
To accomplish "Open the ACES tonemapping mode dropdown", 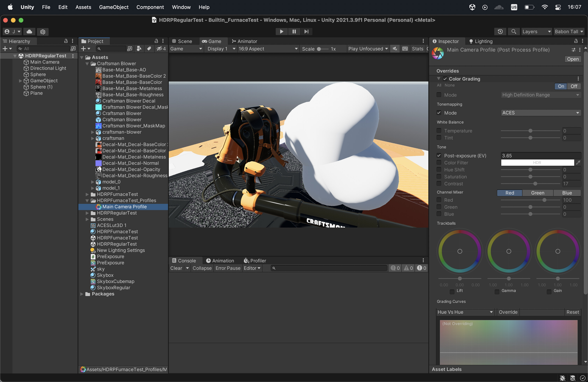I will tap(541, 113).
